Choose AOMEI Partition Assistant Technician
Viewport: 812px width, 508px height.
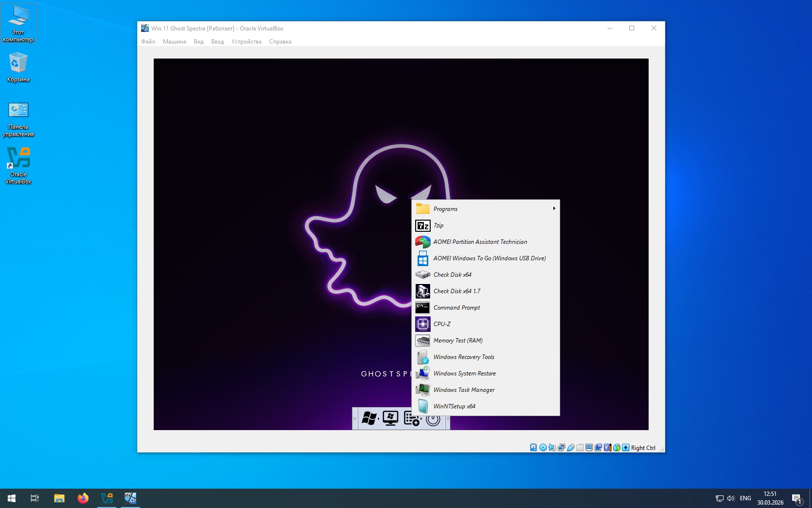click(480, 242)
